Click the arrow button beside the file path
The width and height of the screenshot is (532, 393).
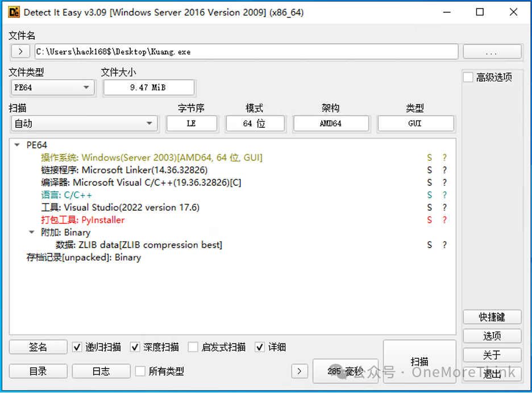(x=20, y=52)
